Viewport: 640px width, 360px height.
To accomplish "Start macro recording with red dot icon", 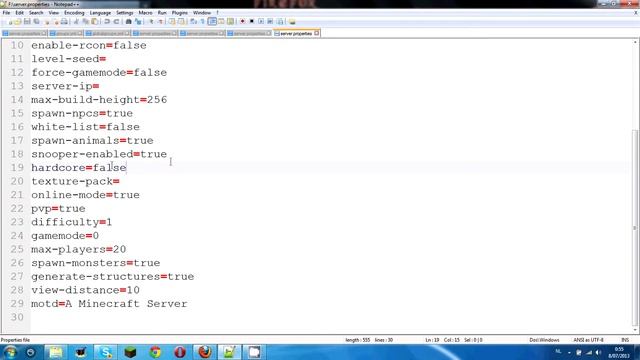I will tap(242, 21).
